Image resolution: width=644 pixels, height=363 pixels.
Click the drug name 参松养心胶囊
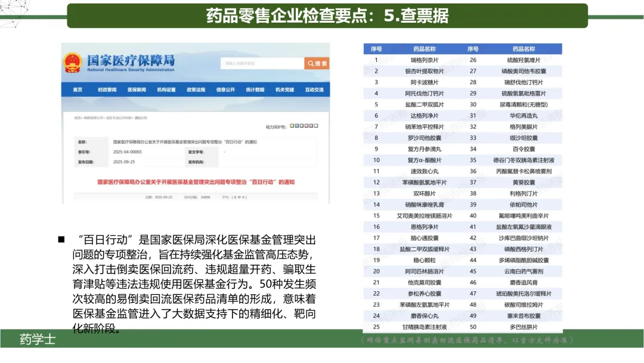pos(425,293)
